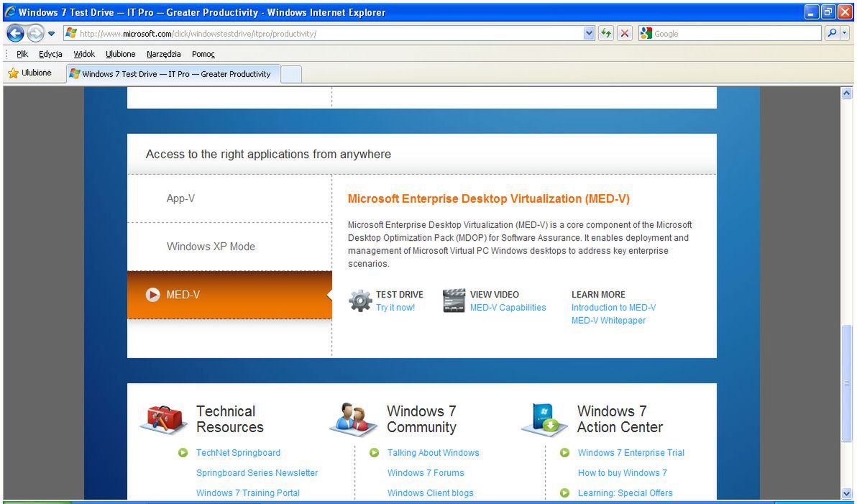Click the Windows 7 Community people icon
The image size is (857, 504).
(353, 419)
